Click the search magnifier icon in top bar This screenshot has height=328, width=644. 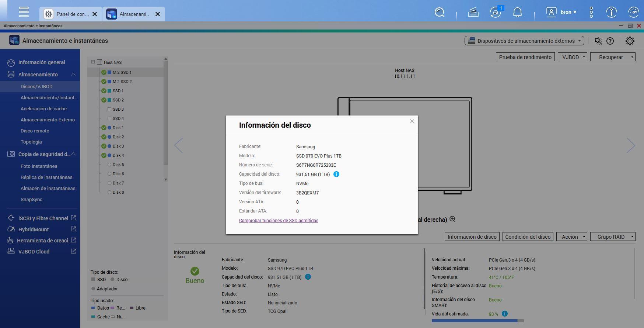[x=440, y=13]
